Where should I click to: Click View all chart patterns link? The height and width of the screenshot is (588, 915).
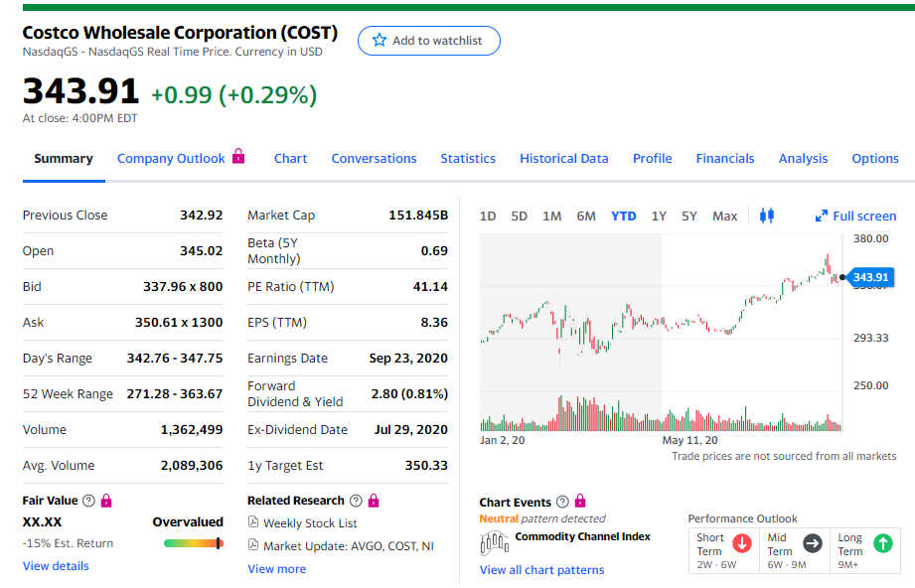pos(541,570)
